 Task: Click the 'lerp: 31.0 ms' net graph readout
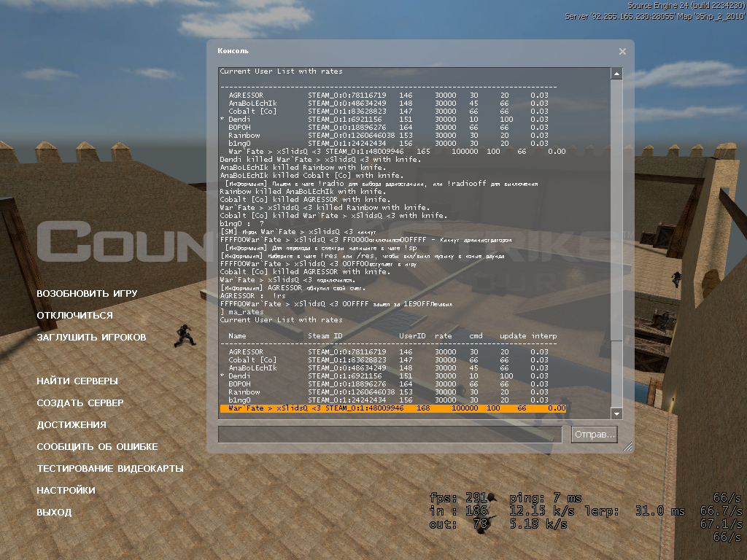(x=635, y=511)
